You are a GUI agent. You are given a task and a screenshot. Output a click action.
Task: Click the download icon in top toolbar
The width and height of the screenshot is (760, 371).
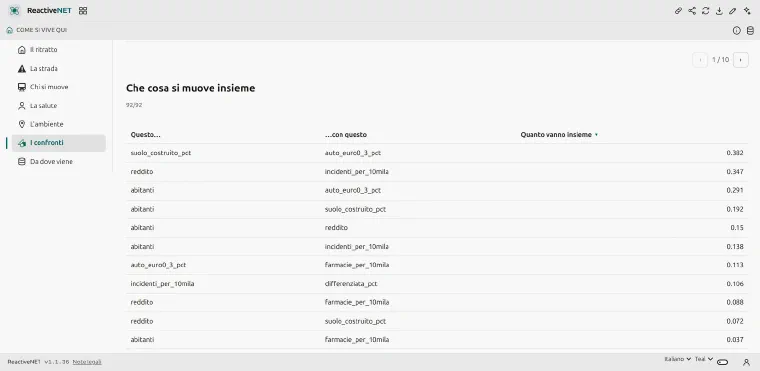(x=719, y=11)
